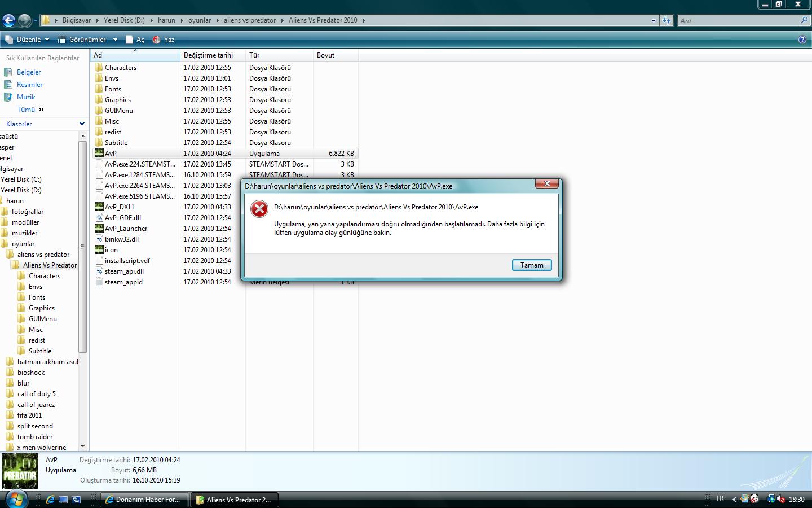
Task: Click the Resimler favorite link icon
Action: (x=8, y=85)
